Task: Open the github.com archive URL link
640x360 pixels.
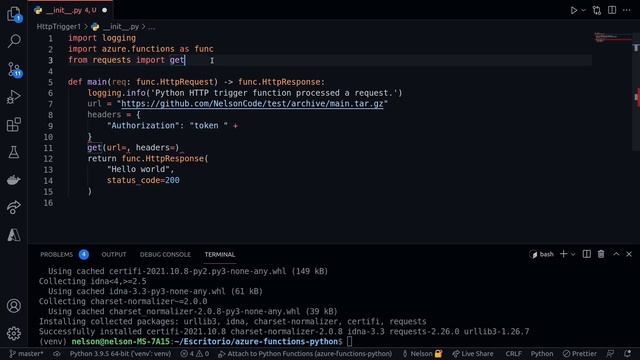Action: point(252,104)
